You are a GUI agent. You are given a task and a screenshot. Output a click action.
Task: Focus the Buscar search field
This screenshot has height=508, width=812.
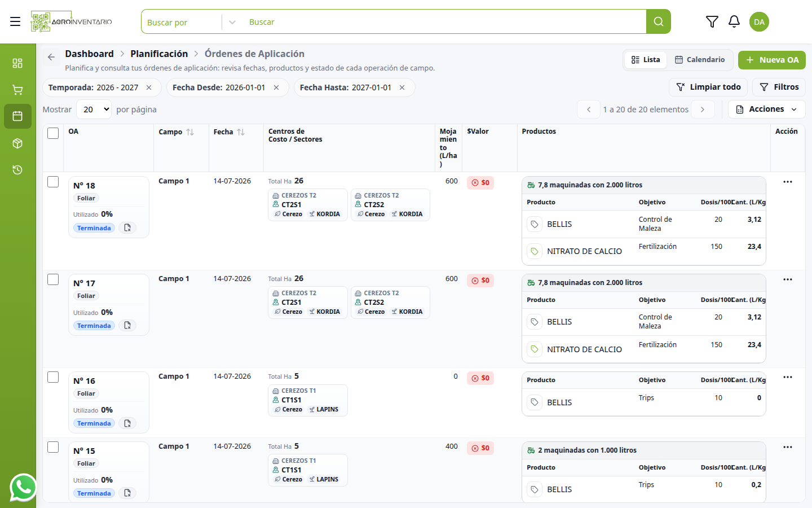pyautogui.click(x=444, y=22)
